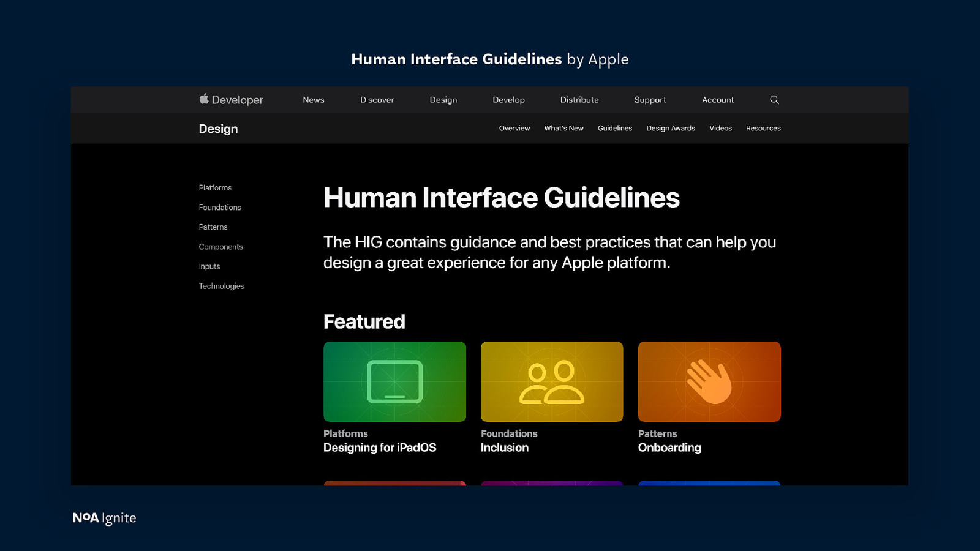Open the green iPad Platforms thumbnail
Image resolution: width=980 pixels, height=551 pixels.
coord(394,381)
